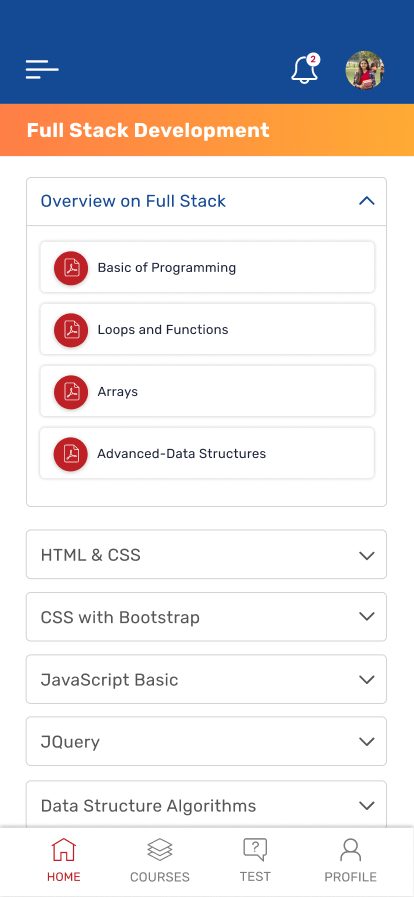
Task: Click the Full Stack Development heading banner
Action: (207, 130)
